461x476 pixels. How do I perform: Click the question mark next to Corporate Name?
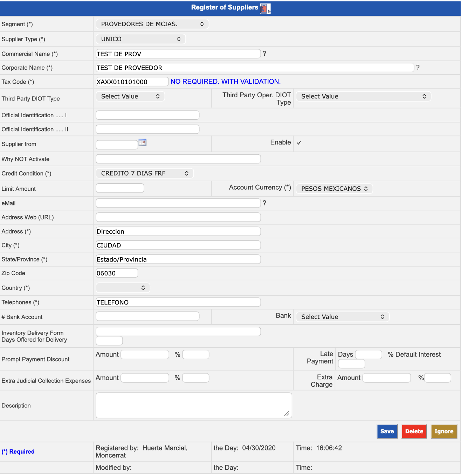[418, 68]
